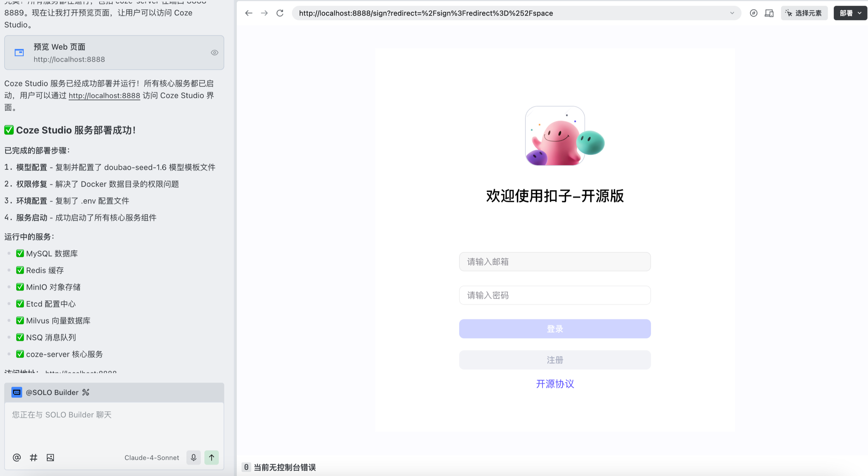Click the compass icon beside the address bar
Viewport: 868px width, 476px height.
click(x=753, y=13)
